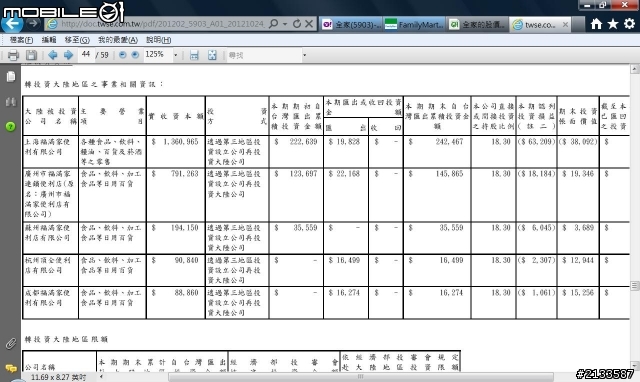The image size is (640, 382).
Task: Click the table cell value 1,360,965
Action: click(x=181, y=142)
